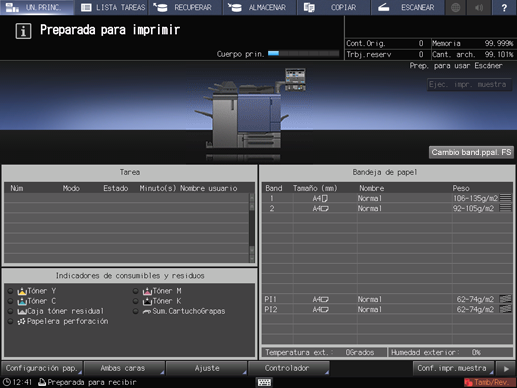Open the RECUPERAR tab
This screenshot has width=517, height=388.
(x=186, y=7)
